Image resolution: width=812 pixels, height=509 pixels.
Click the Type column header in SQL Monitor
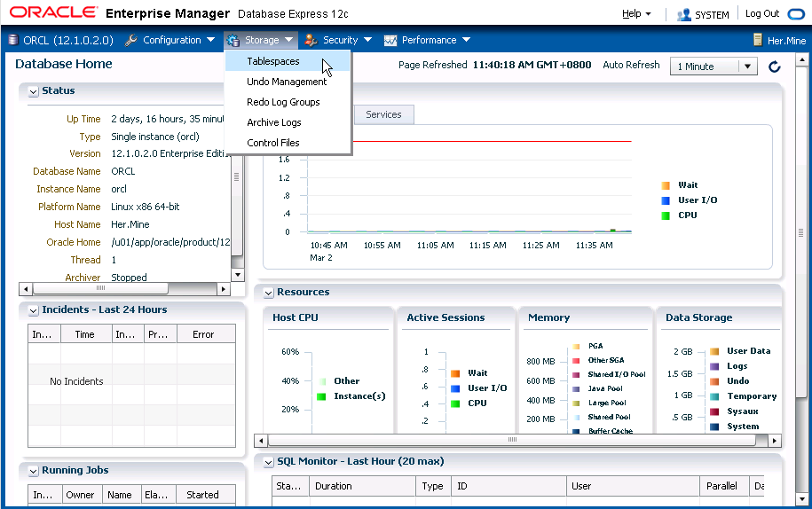click(433, 486)
